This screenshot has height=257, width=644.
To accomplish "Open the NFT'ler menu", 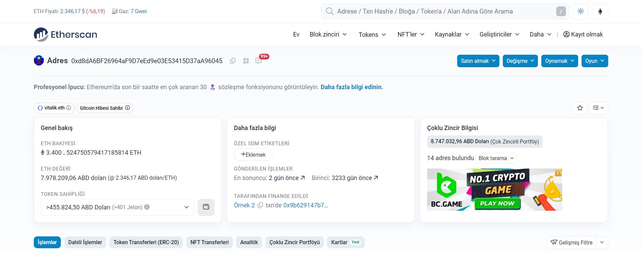I will pyautogui.click(x=411, y=34).
